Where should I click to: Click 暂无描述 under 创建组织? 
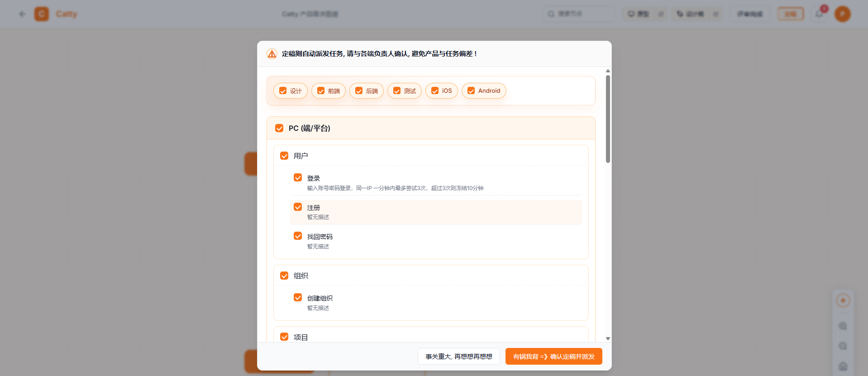[318, 308]
